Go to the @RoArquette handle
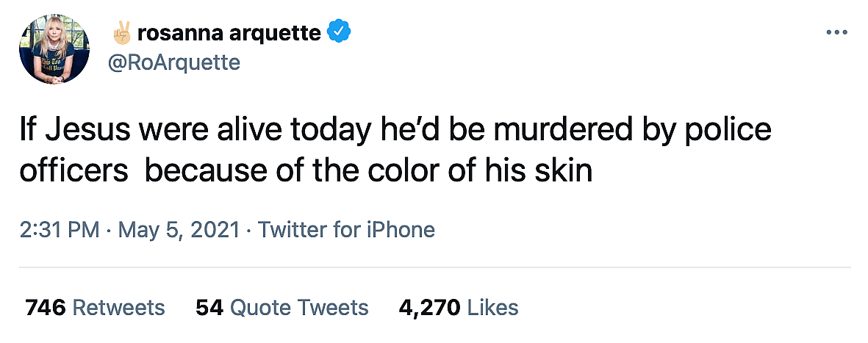The height and width of the screenshot is (343, 868). tap(174, 62)
